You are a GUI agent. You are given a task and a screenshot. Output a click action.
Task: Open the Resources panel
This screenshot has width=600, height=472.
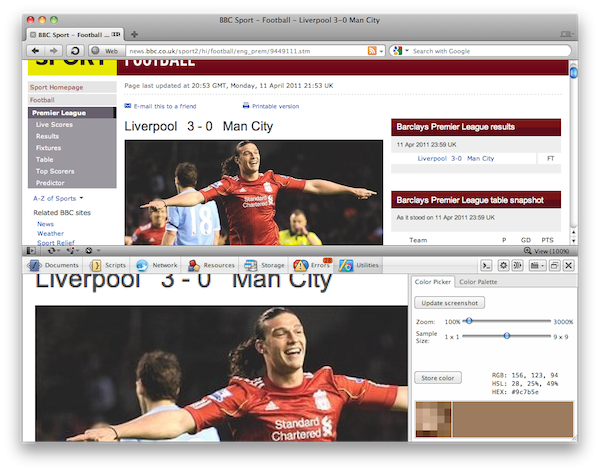click(211, 266)
